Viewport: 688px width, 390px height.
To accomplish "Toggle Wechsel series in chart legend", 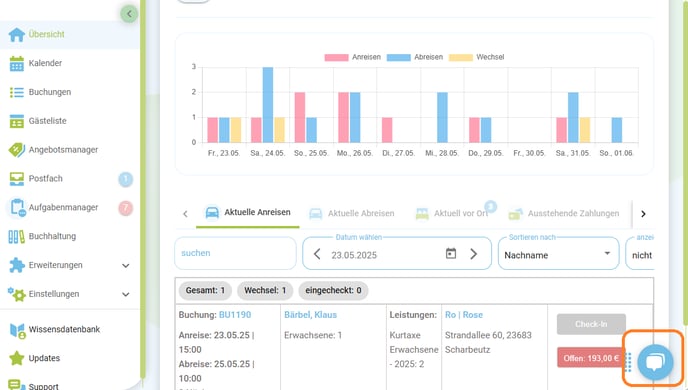I will (477, 57).
